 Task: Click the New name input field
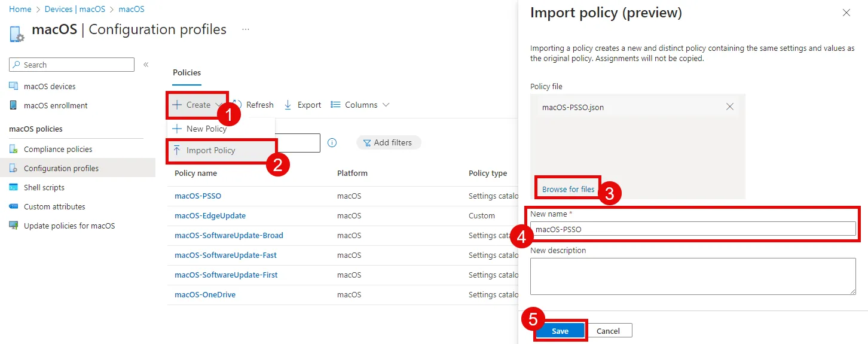click(693, 229)
